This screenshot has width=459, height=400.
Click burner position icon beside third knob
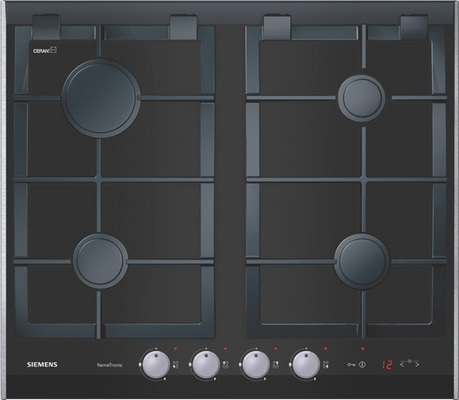click(x=276, y=365)
